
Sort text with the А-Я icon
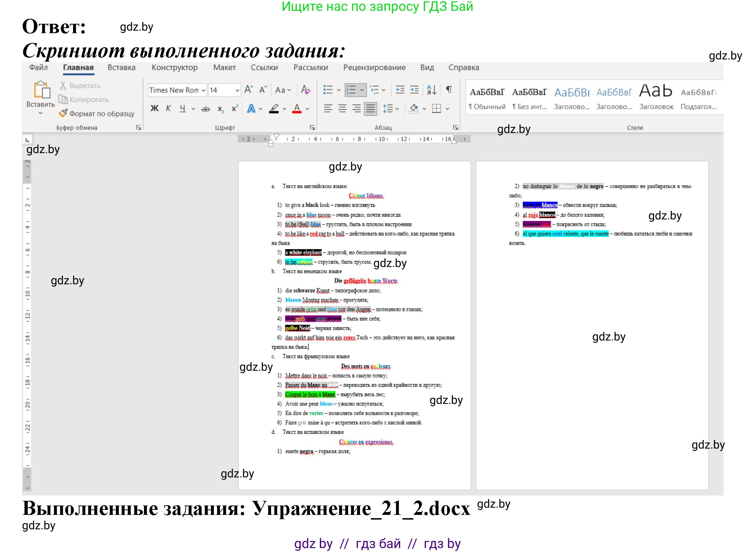click(431, 89)
